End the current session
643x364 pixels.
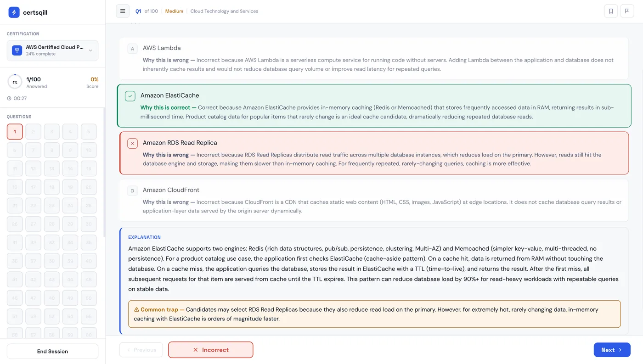[52, 351]
